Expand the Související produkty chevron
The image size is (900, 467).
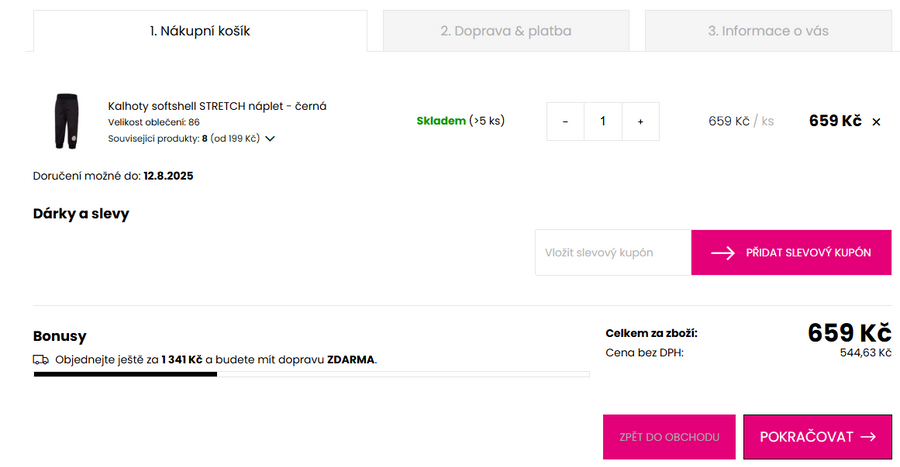pyautogui.click(x=270, y=139)
